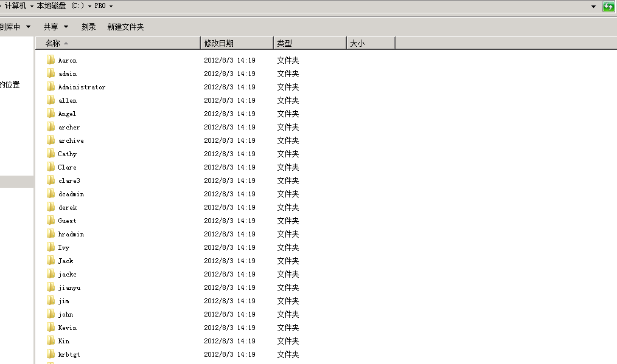Click the krbtgt folder icon

point(51,354)
